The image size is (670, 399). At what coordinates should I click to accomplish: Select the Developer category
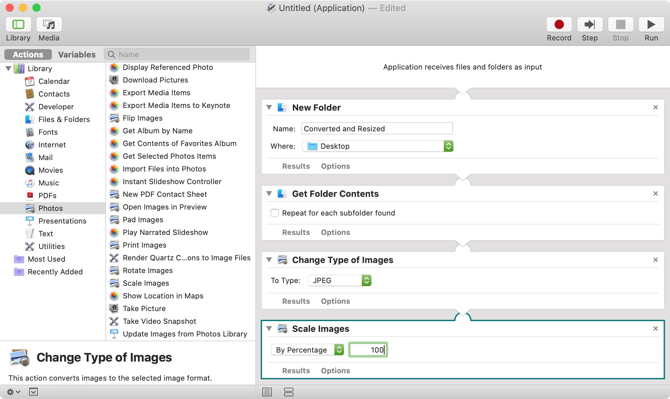[56, 107]
